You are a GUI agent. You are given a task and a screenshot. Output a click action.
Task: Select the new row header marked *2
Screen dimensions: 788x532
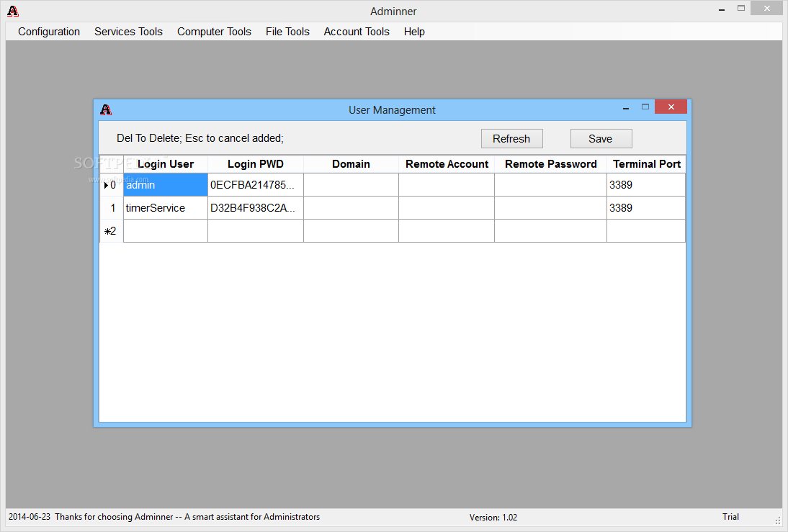[112, 231]
